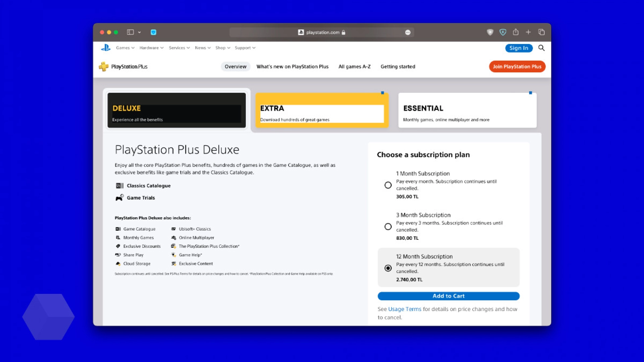The height and width of the screenshot is (362, 644).
Task: Show the tab overview icon
Action: (541, 32)
